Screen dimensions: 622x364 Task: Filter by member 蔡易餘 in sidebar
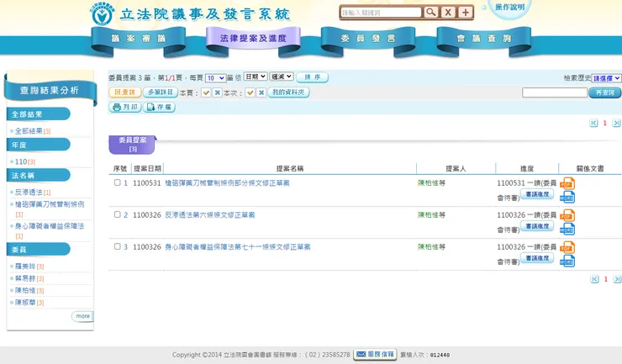(x=29, y=278)
